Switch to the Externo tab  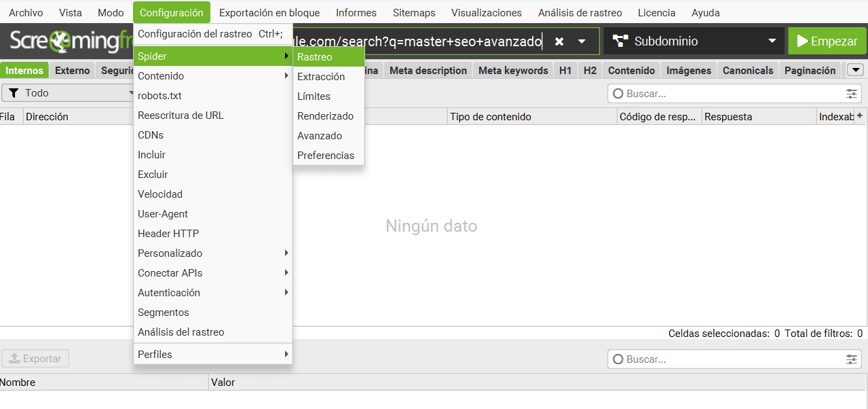72,69
